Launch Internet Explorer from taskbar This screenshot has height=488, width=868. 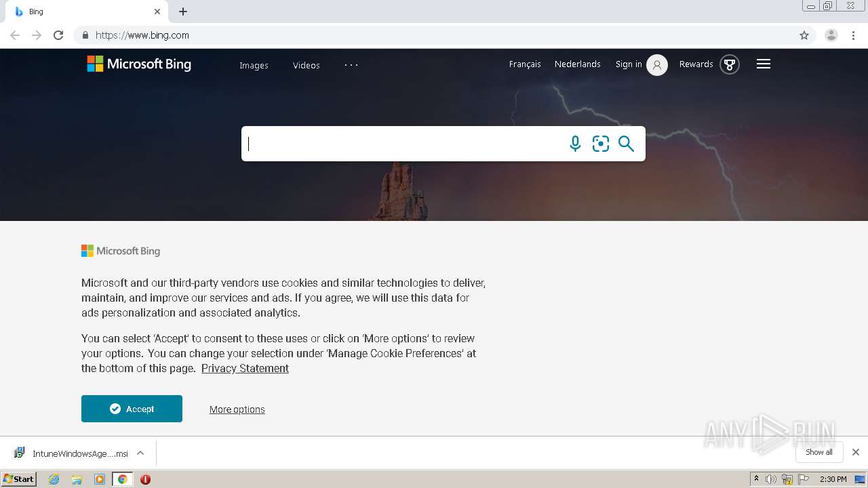(54, 479)
